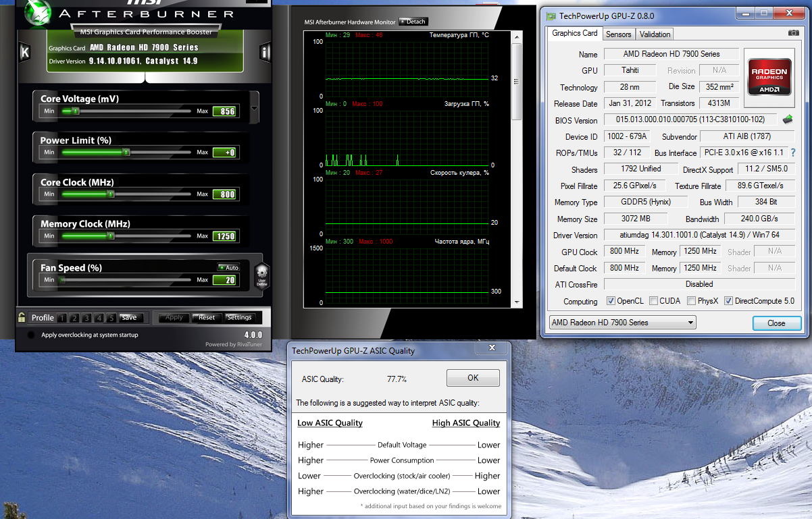Click the GPU-Z title bar app icon
Image resolution: width=812 pixels, height=519 pixels.
(552, 15)
